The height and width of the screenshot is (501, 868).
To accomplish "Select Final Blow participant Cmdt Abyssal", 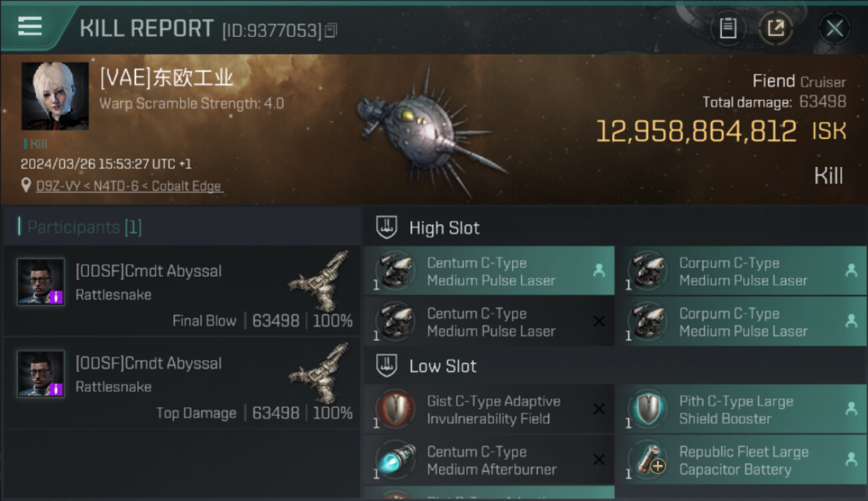I will click(x=148, y=271).
